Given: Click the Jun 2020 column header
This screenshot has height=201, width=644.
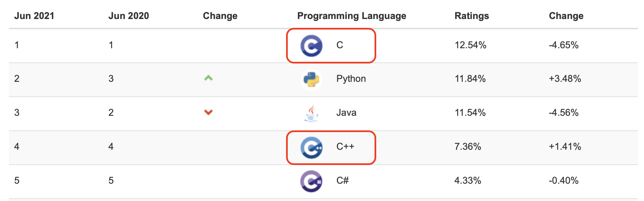Looking at the screenshot, I should (x=128, y=16).
